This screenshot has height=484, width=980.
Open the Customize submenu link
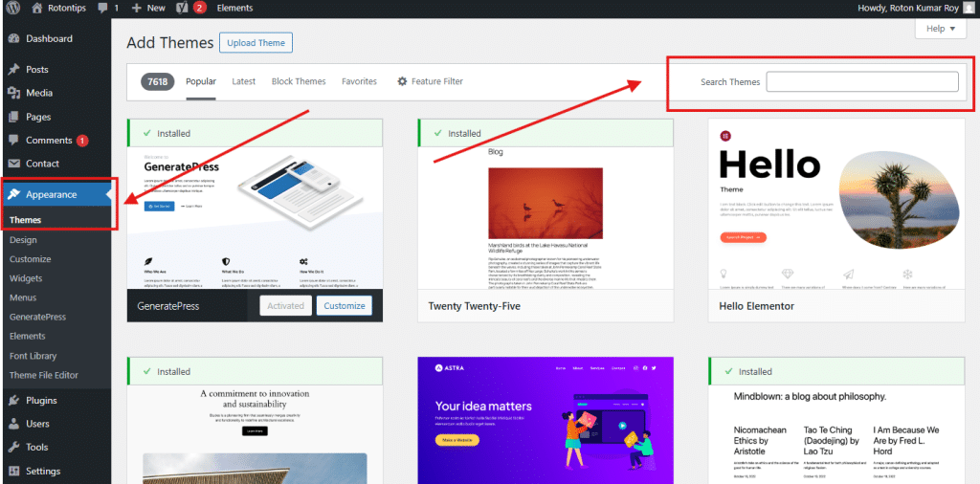tap(31, 259)
